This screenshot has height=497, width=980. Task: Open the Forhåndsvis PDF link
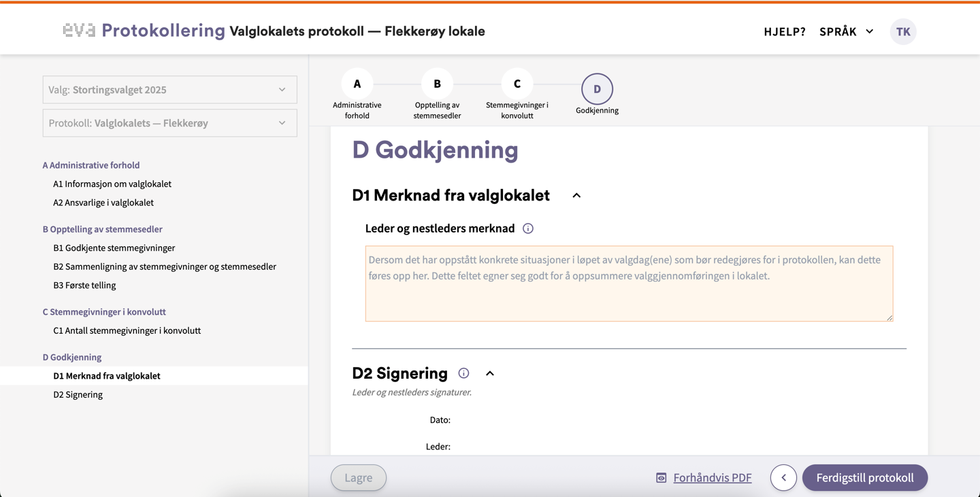[712, 478]
